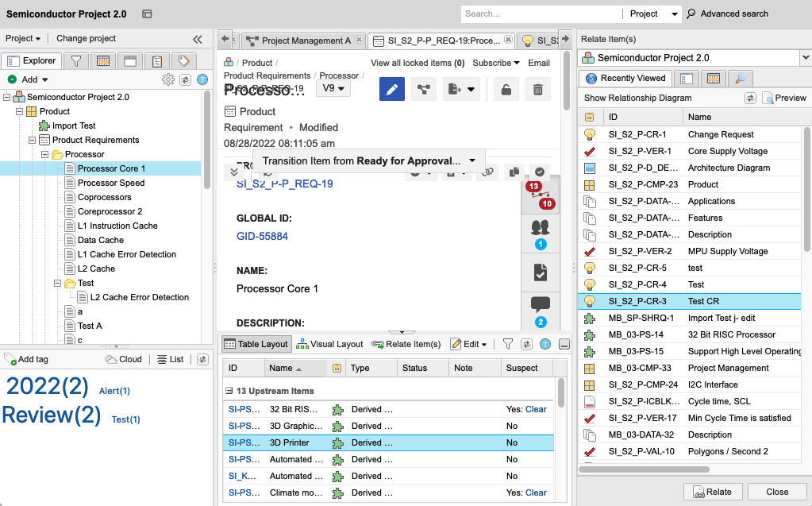Click Advanced search

[x=728, y=14]
